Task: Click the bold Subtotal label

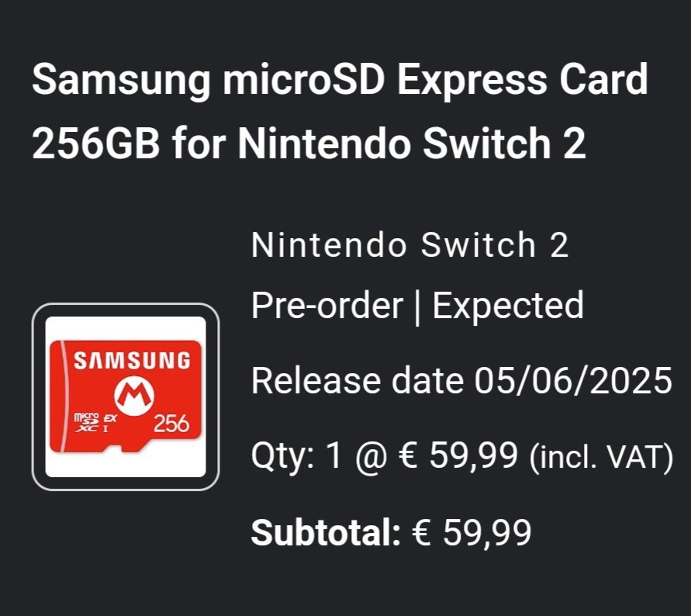Action: [326, 532]
